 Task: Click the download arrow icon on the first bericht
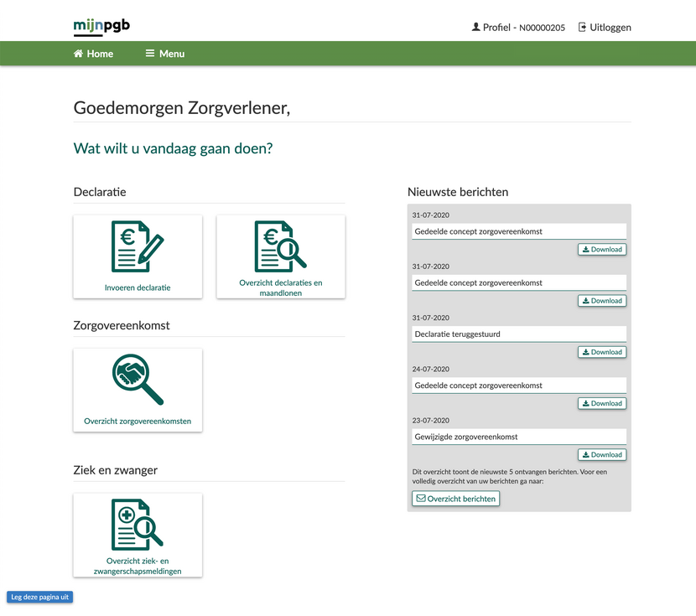click(x=584, y=249)
